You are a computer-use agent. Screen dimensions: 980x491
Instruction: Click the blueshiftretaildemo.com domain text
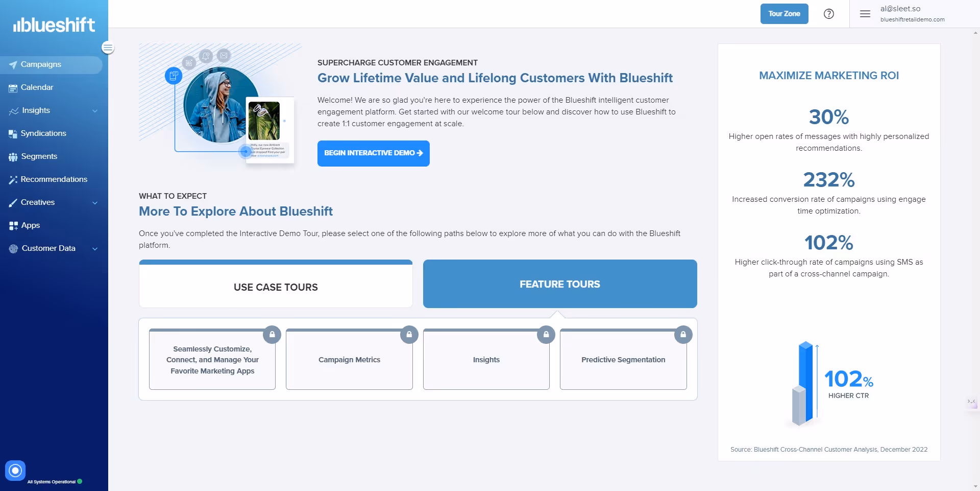click(912, 19)
